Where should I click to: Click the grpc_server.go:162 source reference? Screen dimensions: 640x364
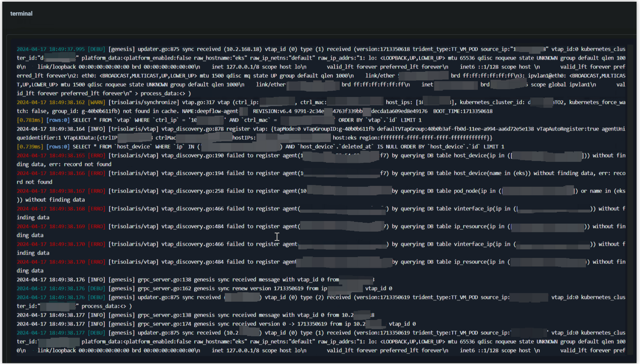[x=164, y=289]
